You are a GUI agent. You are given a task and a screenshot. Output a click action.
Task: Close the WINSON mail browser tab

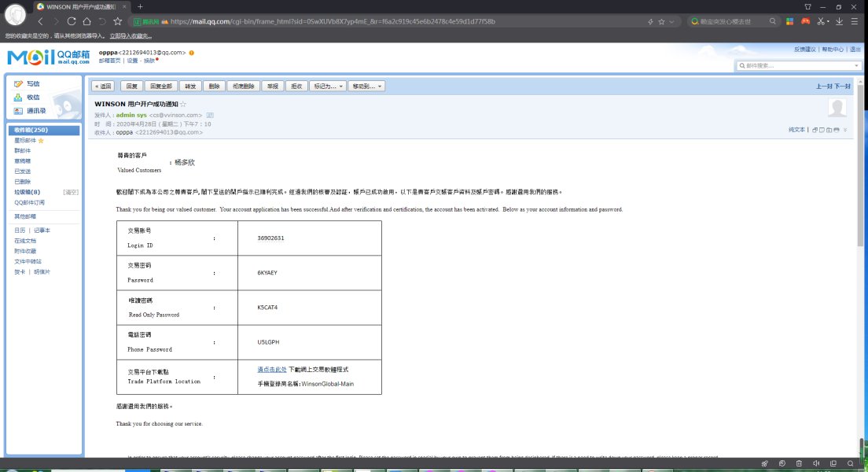tap(124, 6)
